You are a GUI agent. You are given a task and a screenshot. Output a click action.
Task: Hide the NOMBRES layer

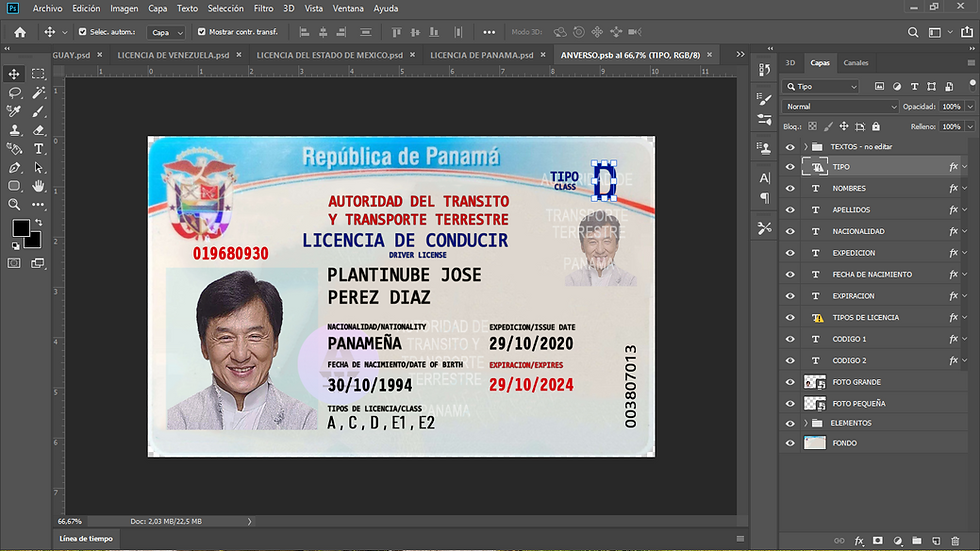click(790, 188)
